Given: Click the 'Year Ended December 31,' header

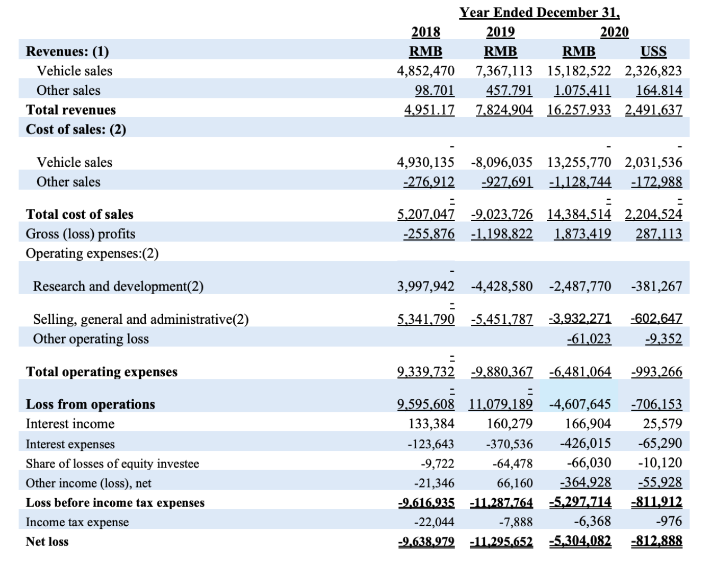Looking at the screenshot, I should pyautogui.click(x=539, y=12).
